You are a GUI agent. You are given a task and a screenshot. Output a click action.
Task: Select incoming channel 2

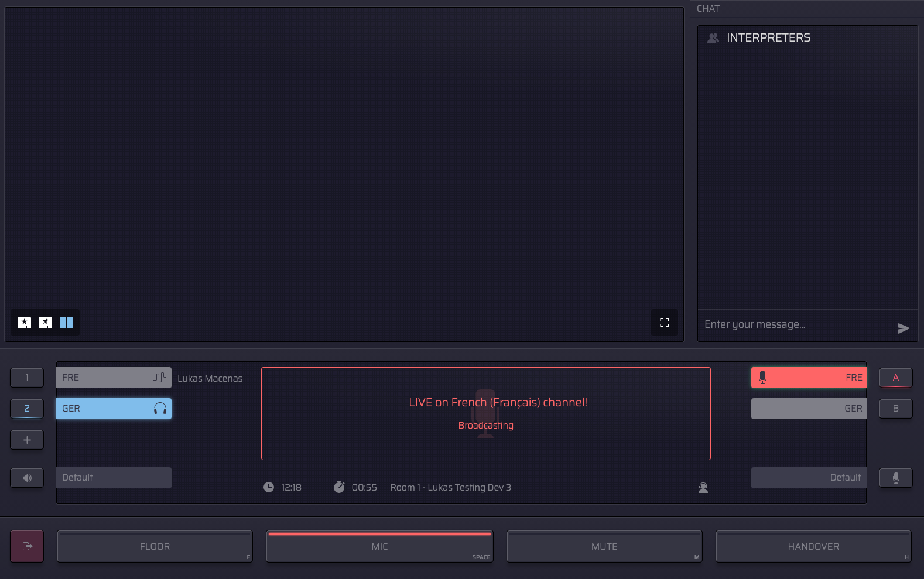27,409
